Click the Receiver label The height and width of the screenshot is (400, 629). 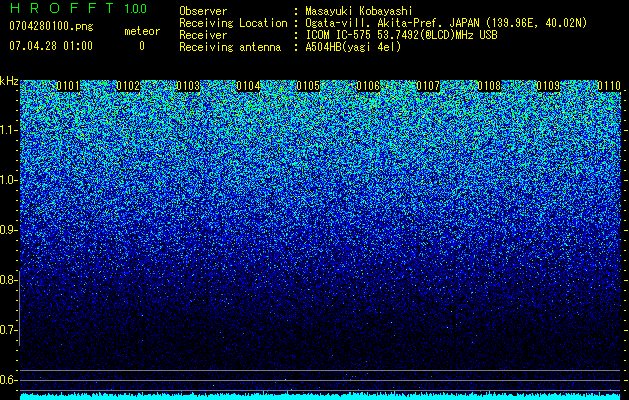pyautogui.click(x=203, y=35)
